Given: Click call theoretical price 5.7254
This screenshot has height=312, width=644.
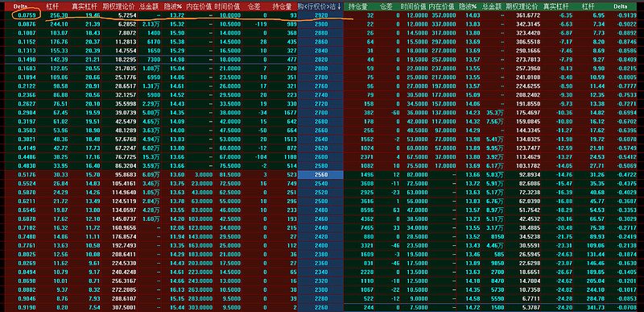Looking at the screenshot, I should (127, 15).
